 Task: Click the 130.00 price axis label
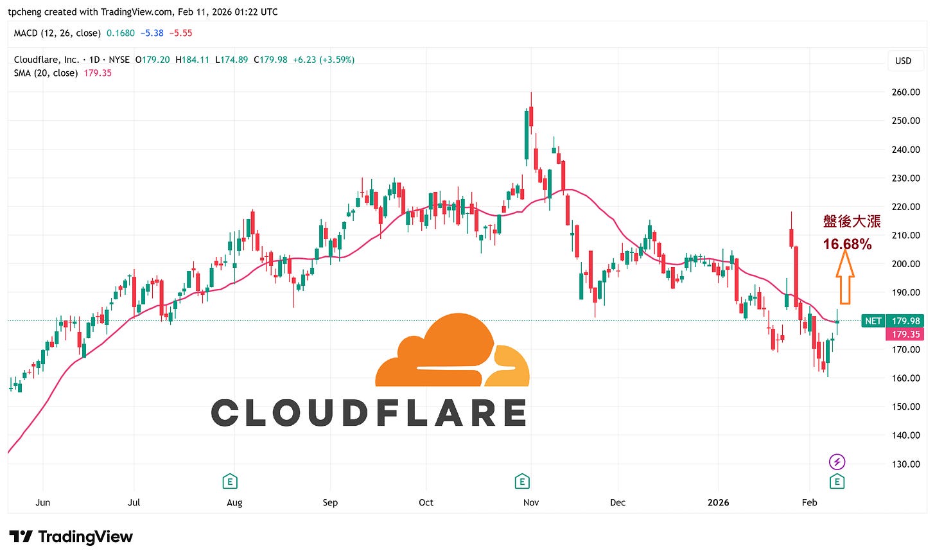pyautogui.click(x=905, y=464)
